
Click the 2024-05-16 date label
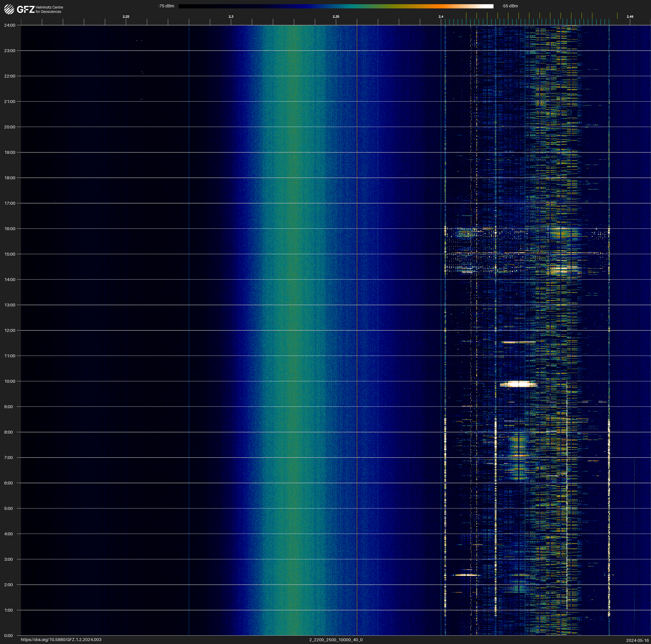tap(637, 640)
